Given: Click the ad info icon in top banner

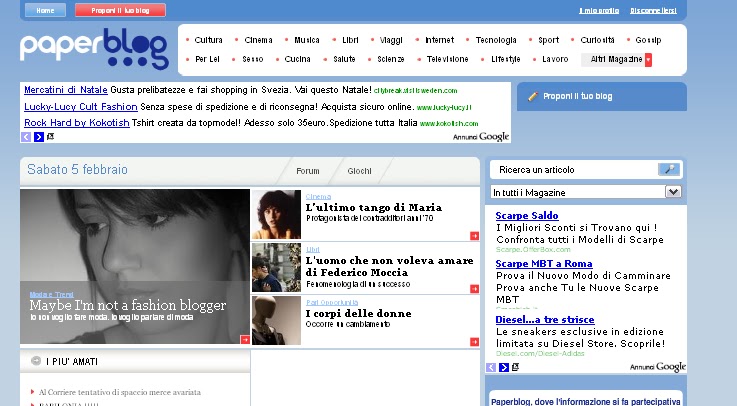Looking at the screenshot, I should [x=50, y=136].
